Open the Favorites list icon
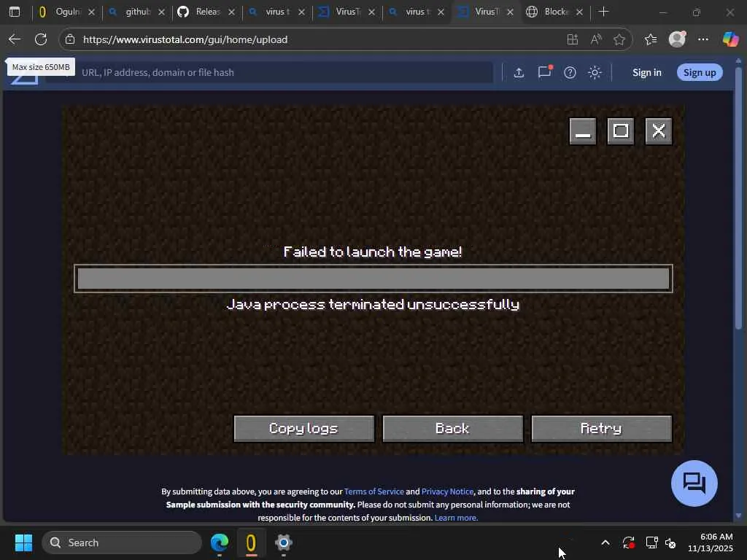The width and height of the screenshot is (747, 560). pos(650,39)
